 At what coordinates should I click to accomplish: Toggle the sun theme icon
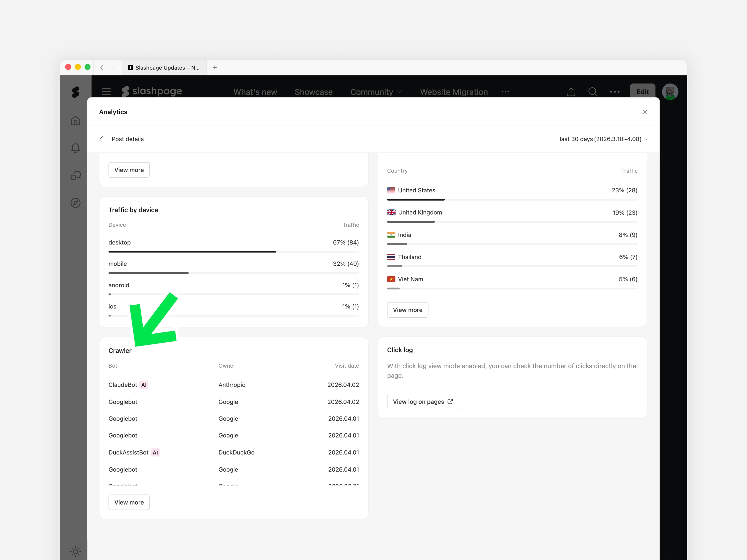75,552
